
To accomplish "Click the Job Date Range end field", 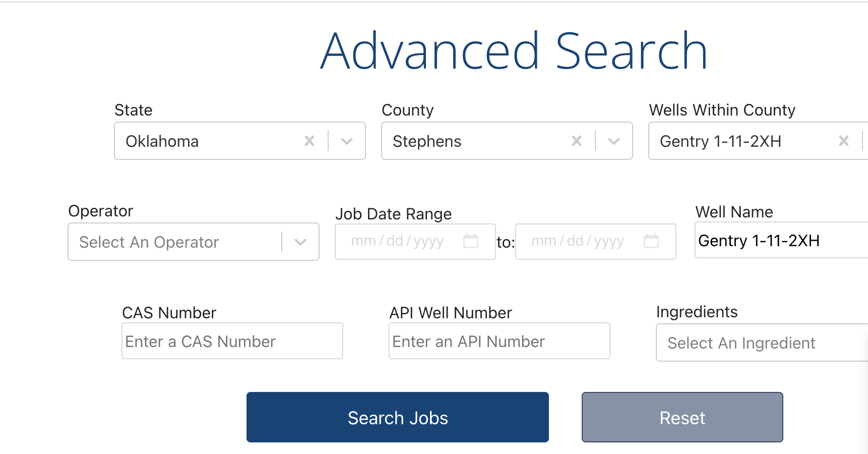I will [x=579, y=241].
